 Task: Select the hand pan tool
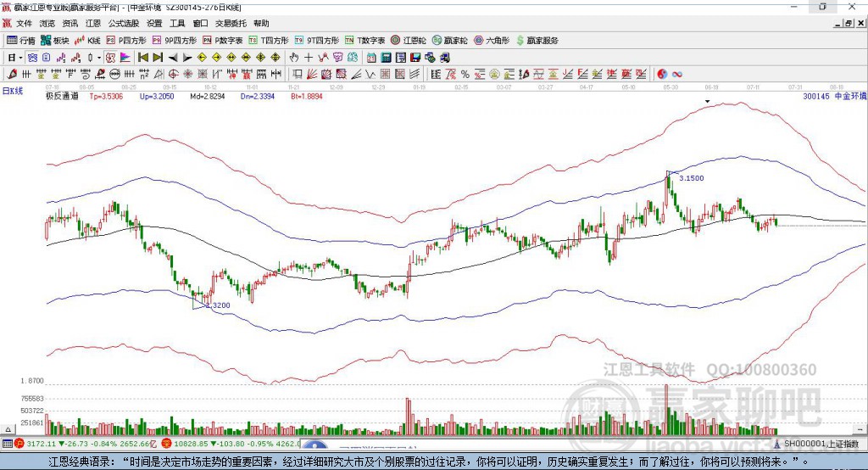tap(294, 58)
